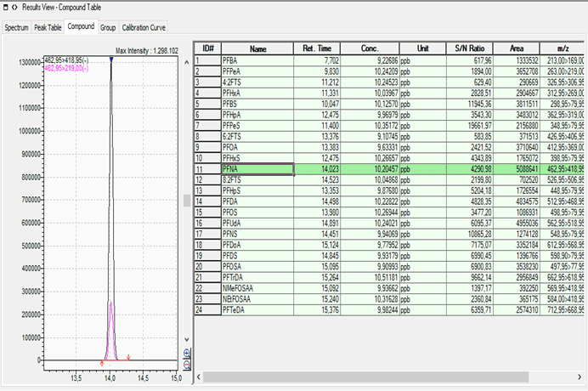The image size is (588, 391).
Task: Click the chromatogram vertical scroll thumb
Action: (x=187, y=201)
